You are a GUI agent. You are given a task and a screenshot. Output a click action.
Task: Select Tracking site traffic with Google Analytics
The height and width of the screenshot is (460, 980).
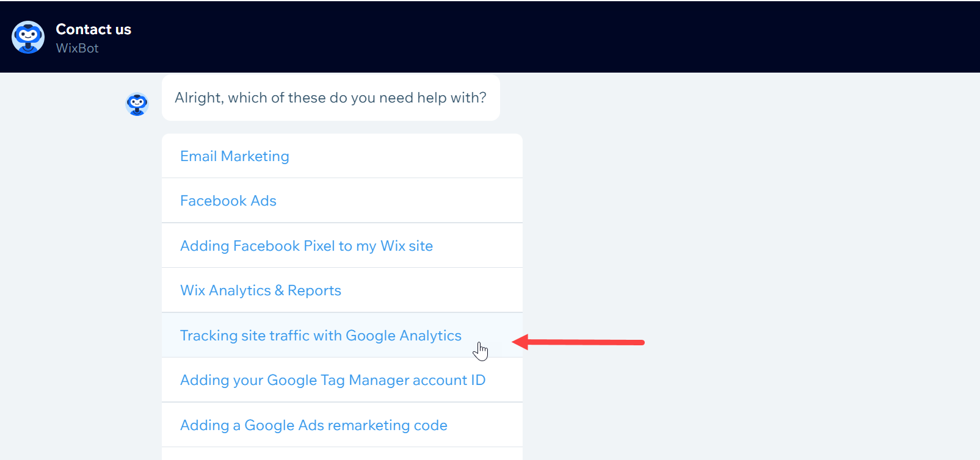(342, 336)
